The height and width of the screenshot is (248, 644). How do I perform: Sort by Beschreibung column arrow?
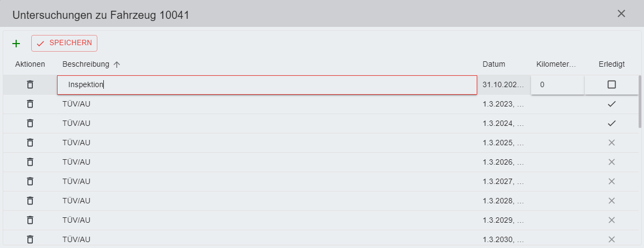pos(117,65)
